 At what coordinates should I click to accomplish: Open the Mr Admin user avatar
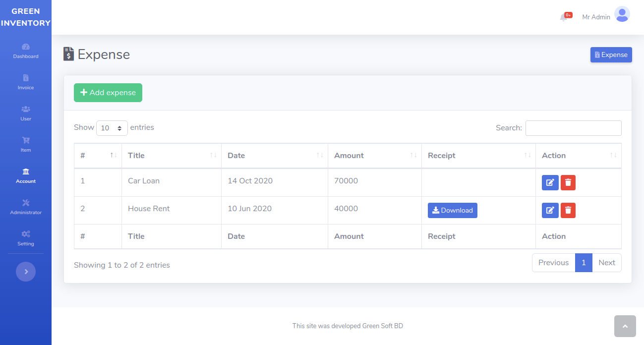622,14
